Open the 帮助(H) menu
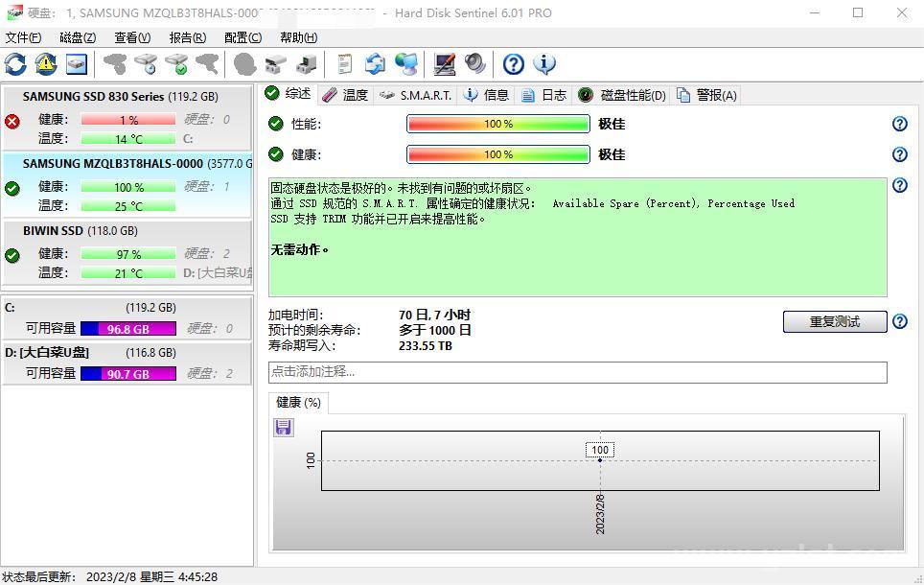The height and width of the screenshot is (585, 924). tap(299, 37)
